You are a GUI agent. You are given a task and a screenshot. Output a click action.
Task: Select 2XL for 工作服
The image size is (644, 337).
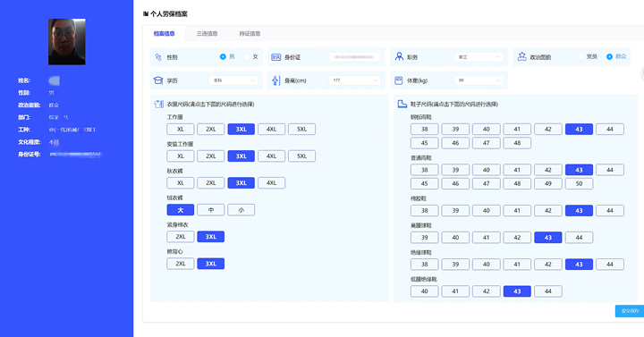click(x=211, y=130)
